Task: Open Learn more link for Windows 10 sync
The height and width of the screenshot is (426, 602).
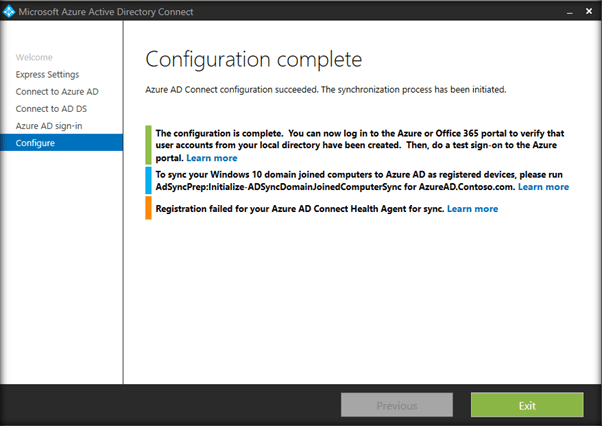Action: pyautogui.click(x=543, y=187)
